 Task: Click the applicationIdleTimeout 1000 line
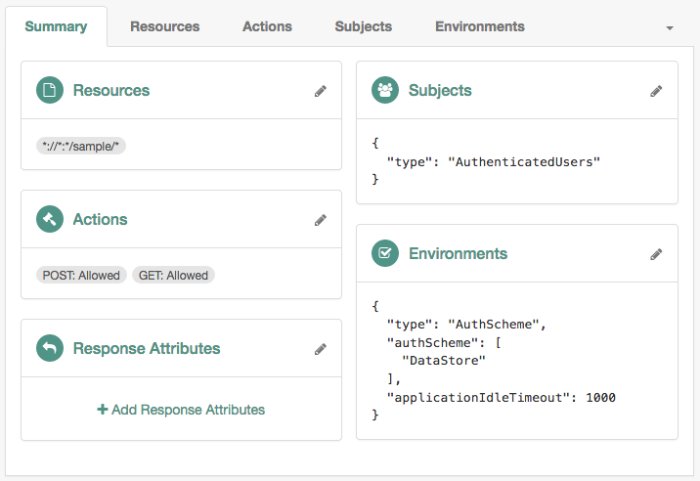tap(501, 397)
